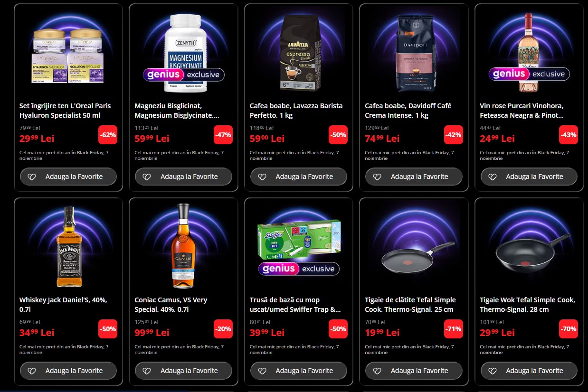588x392 pixels.
Task: Click genius exclusive badge on Swiffer mop kit
Action: [299, 269]
